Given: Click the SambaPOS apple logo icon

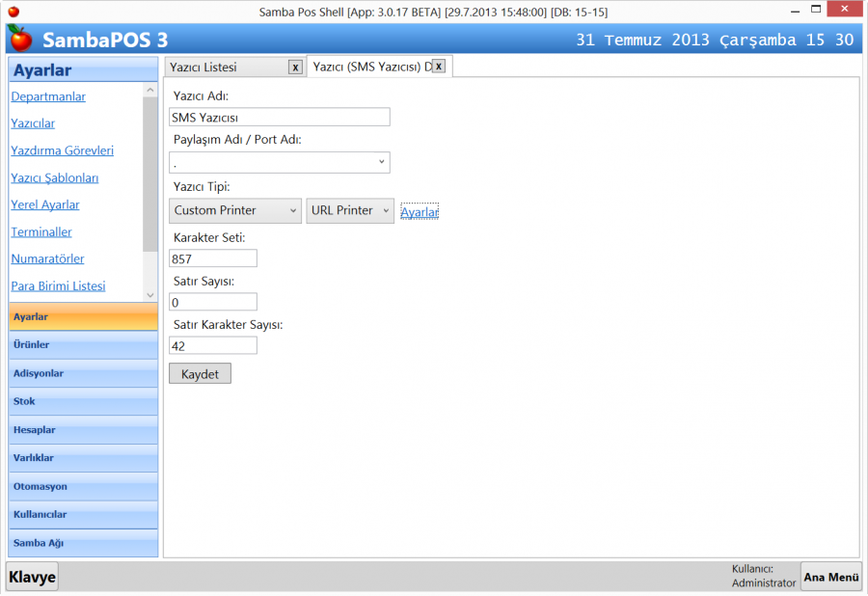Looking at the screenshot, I should 20,39.
